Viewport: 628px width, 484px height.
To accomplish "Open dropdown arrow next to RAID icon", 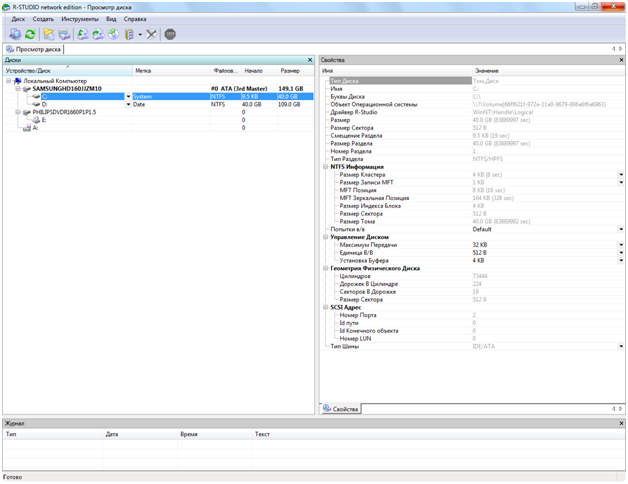I will point(140,35).
